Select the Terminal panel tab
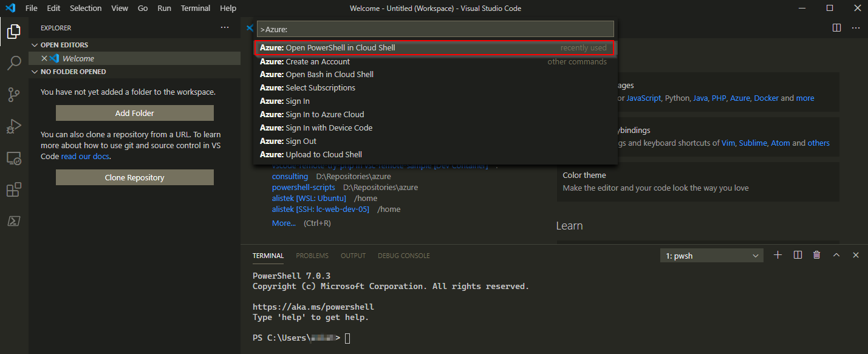Viewport: 868px width, 354px height. (268, 256)
